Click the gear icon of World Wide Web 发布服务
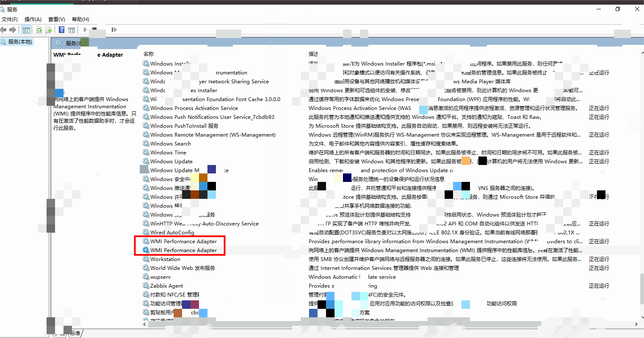The height and width of the screenshot is (338, 644). point(146,268)
